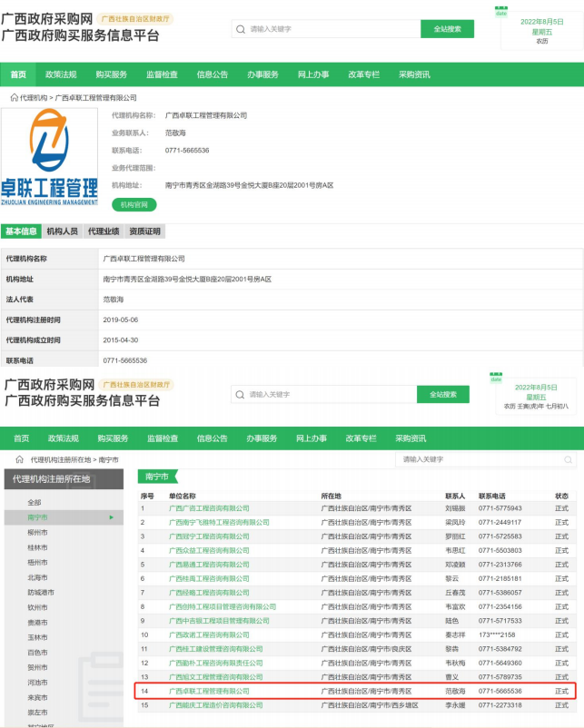Select 梧州市 in the region sidebar
The width and height of the screenshot is (584, 728).
point(37,562)
